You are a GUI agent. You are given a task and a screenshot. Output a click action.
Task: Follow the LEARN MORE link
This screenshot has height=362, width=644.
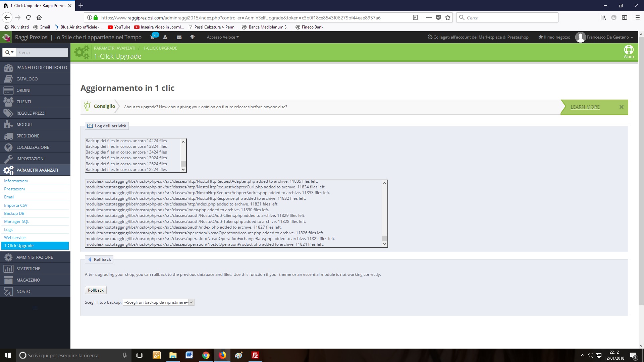point(585,107)
